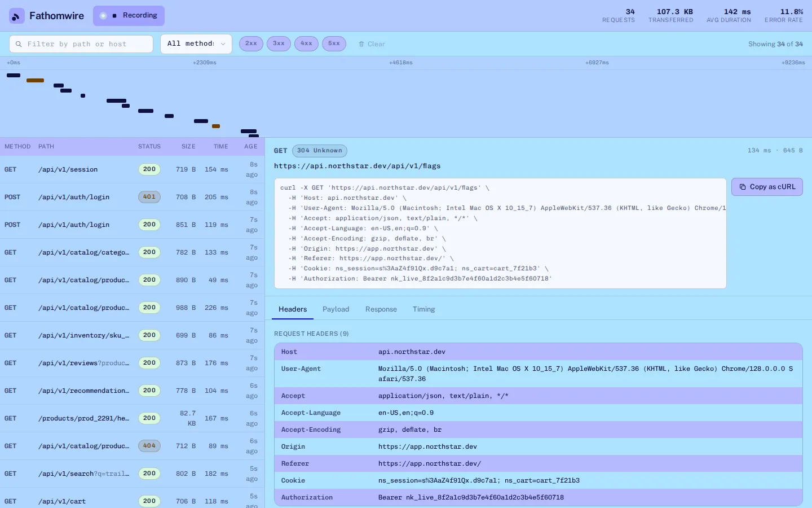Click the Cookie header value
The width and height of the screenshot is (812, 508).
(479, 480)
